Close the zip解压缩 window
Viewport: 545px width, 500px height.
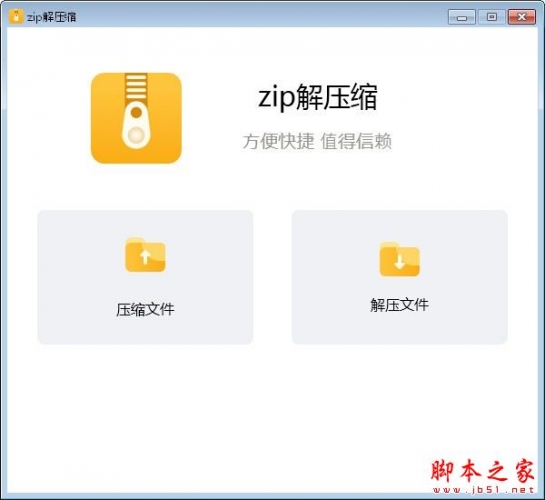point(521,17)
